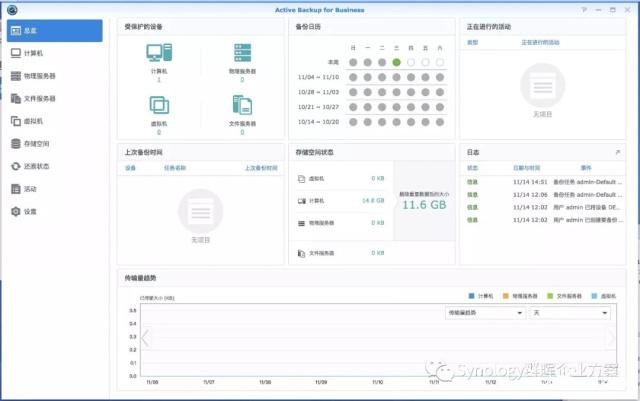Select the log entry dated 11/14 14:51
The width and height of the screenshot is (640, 401).
(544, 182)
